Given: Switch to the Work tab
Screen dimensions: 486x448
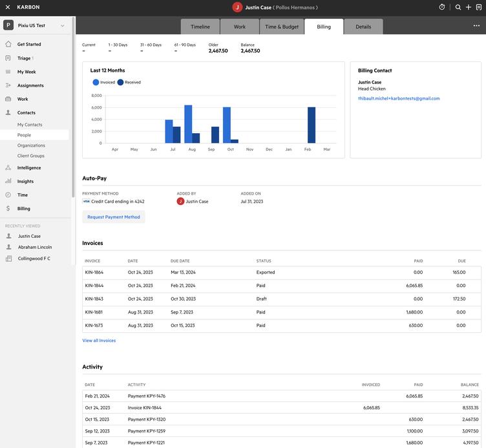Looking at the screenshot, I should [240, 27].
